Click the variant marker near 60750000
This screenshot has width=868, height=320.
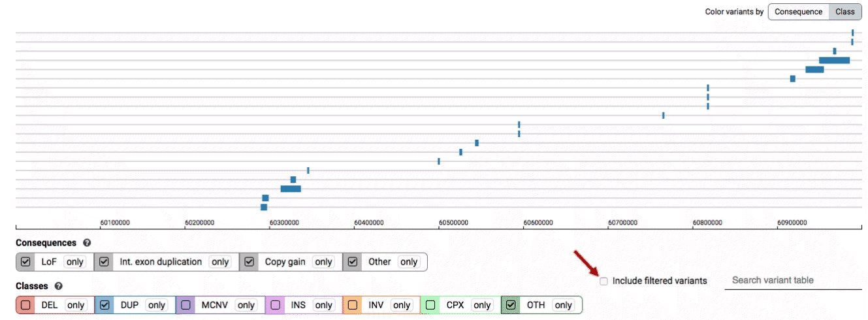(x=663, y=116)
